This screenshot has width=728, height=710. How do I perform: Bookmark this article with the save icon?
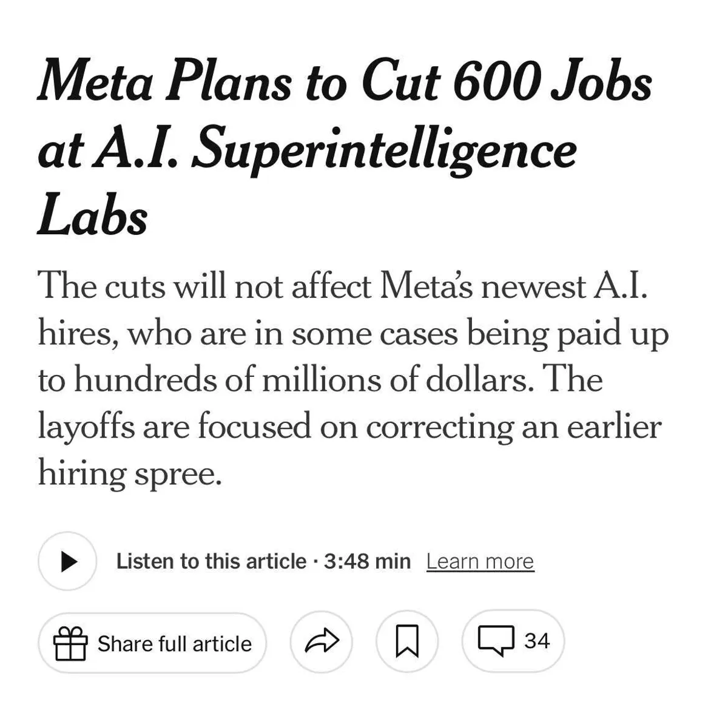(x=407, y=642)
